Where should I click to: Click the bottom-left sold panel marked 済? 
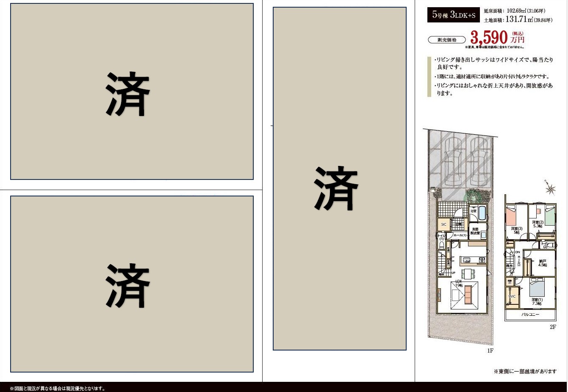132,284
